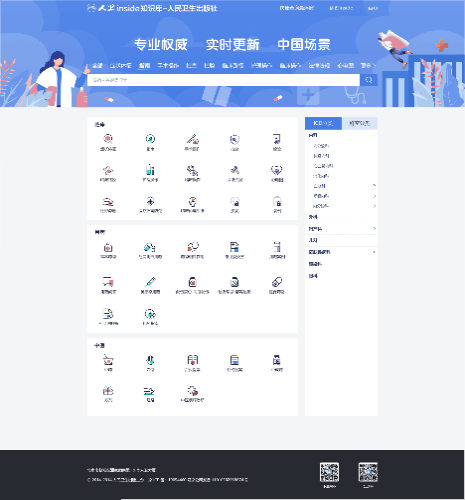Image resolution: width=465 pixels, height=500 pixels.
Task: Open the open-book icon in the 中医 panel
Action: (x=192, y=360)
